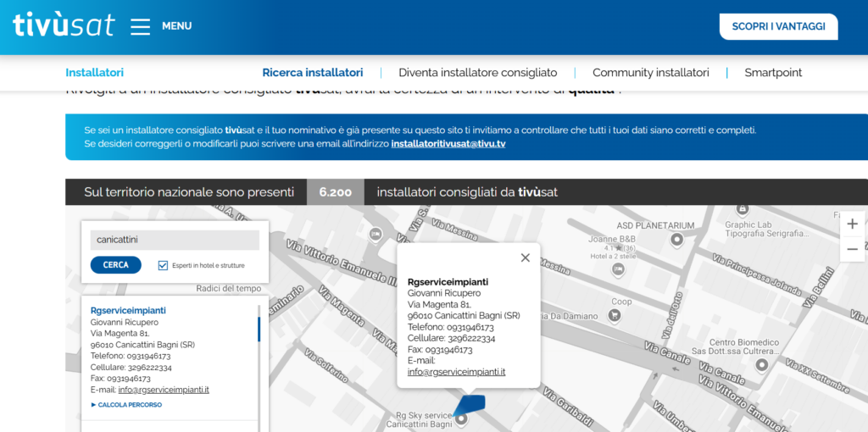Select Ricerca installatori tab
This screenshot has height=432, width=868.
[313, 73]
